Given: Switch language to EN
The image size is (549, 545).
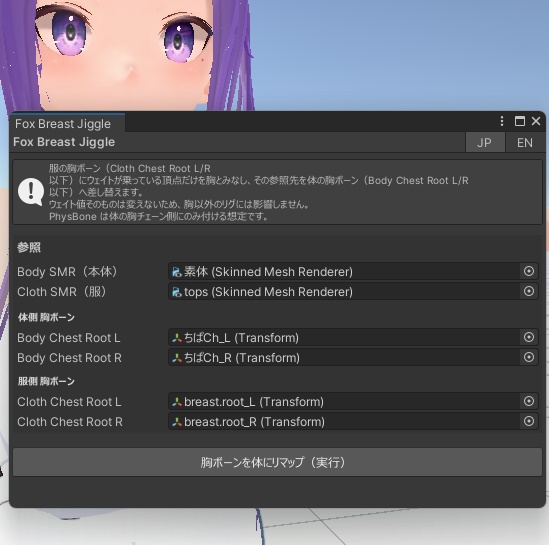Looking at the screenshot, I should 525,142.
